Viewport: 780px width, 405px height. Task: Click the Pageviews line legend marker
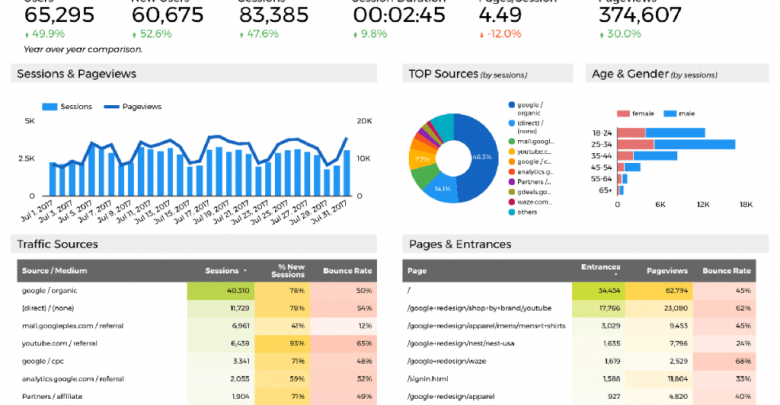point(111,106)
